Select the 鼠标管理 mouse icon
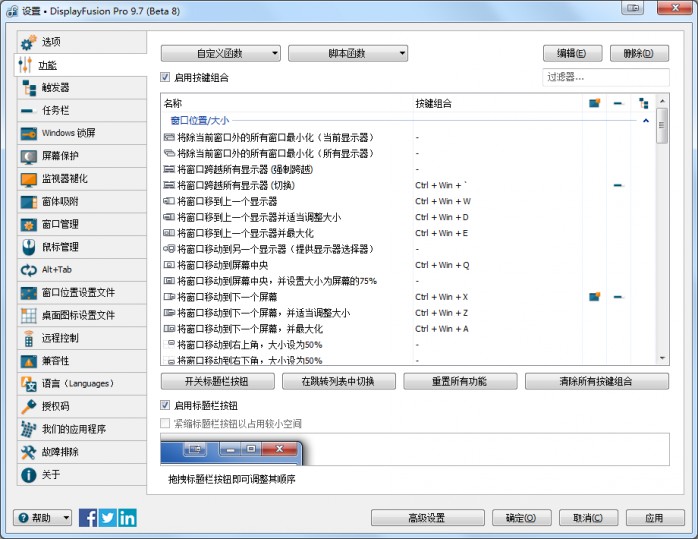The width and height of the screenshot is (698, 539). click(28, 247)
